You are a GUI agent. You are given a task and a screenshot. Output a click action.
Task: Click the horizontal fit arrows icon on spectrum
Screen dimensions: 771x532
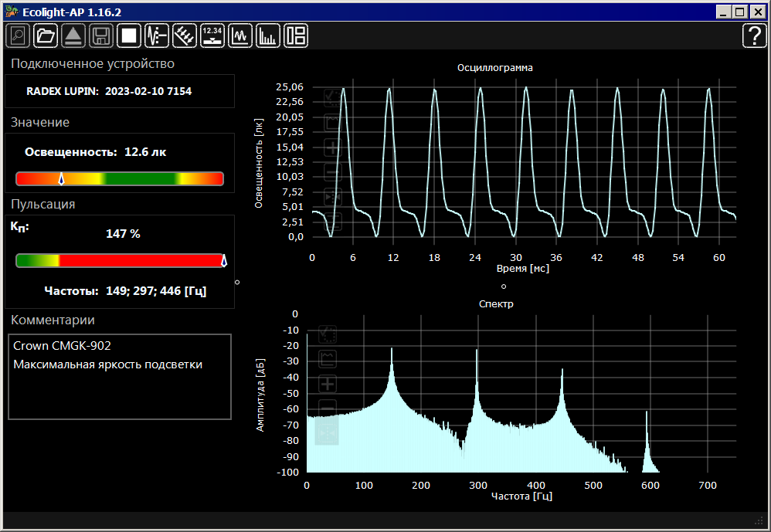tap(328, 433)
